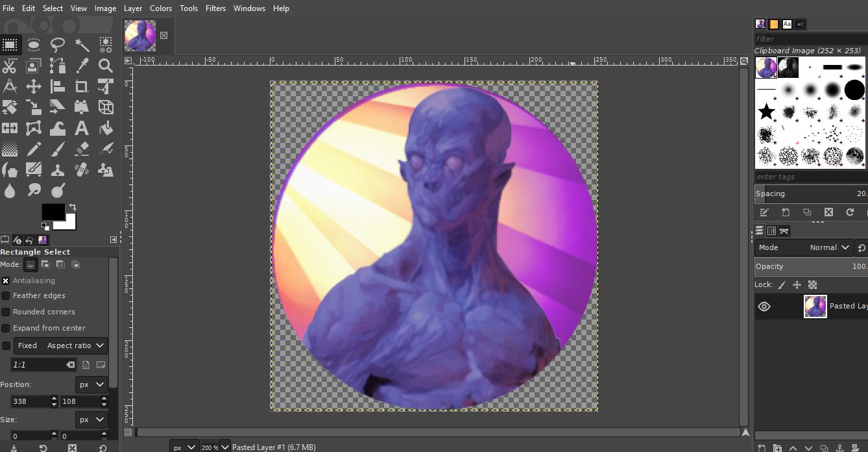Screen dimensions: 868x452
Task: Pick the Free Select lasso tool
Action: 58,45
